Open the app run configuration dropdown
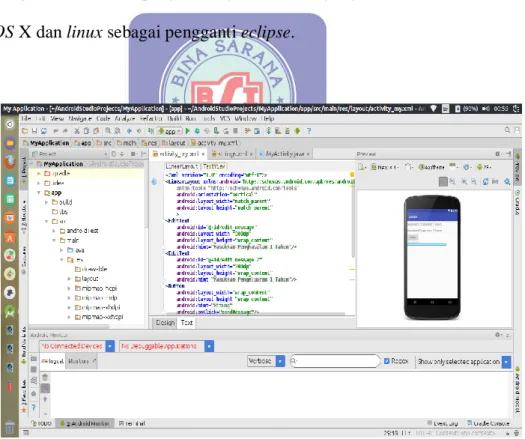The width and height of the screenshot is (525, 439). coord(170,131)
